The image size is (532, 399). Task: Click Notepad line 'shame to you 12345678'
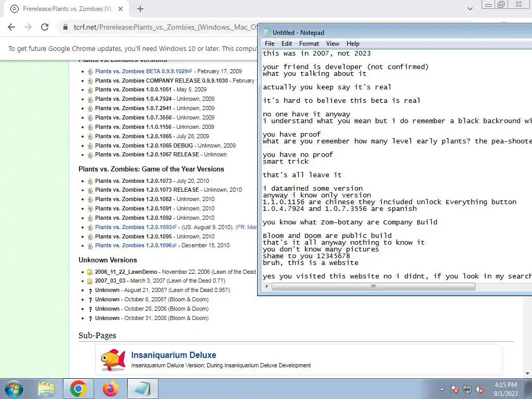pyautogui.click(x=307, y=256)
